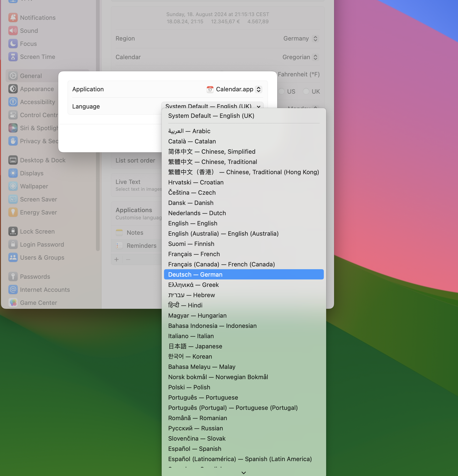Click the Lock Screen icon
458x476 pixels.
click(13, 231)
